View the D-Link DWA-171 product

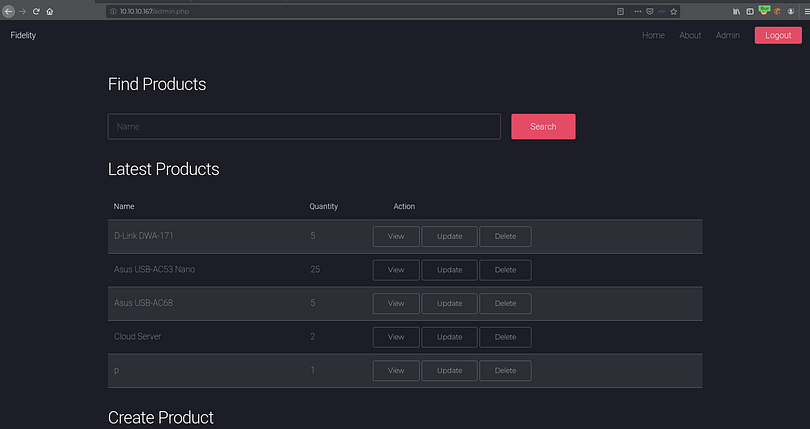pyautogui.click(x=396, y=236)
